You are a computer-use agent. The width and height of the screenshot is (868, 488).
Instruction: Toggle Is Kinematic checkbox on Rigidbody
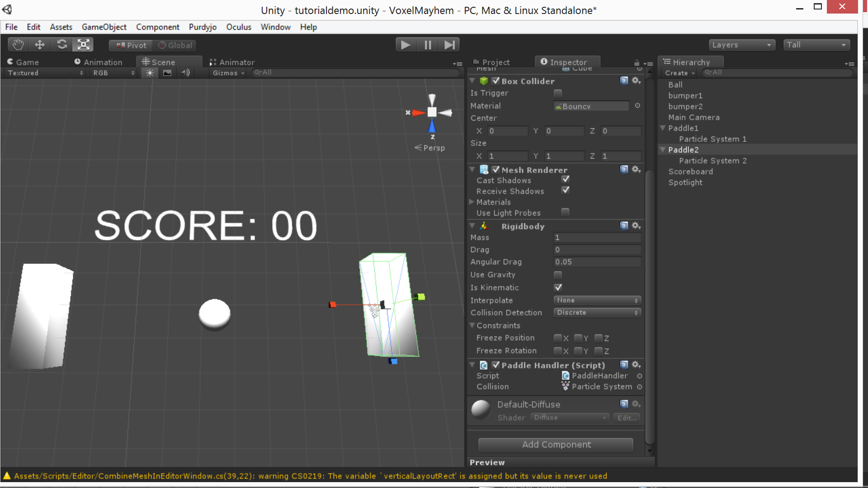pyautogui.click(x=557, y=287)
